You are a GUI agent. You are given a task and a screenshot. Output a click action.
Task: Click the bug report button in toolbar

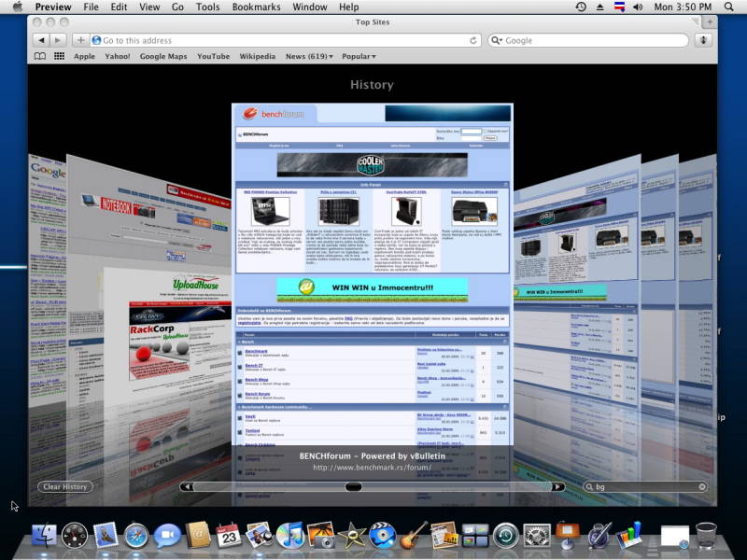tap(703, 40)
